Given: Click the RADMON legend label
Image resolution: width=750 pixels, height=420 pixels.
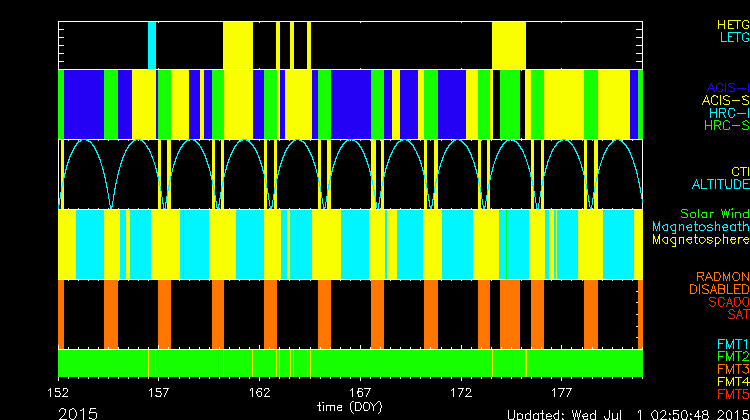Looking at the screenshot, I should (723, 276).
